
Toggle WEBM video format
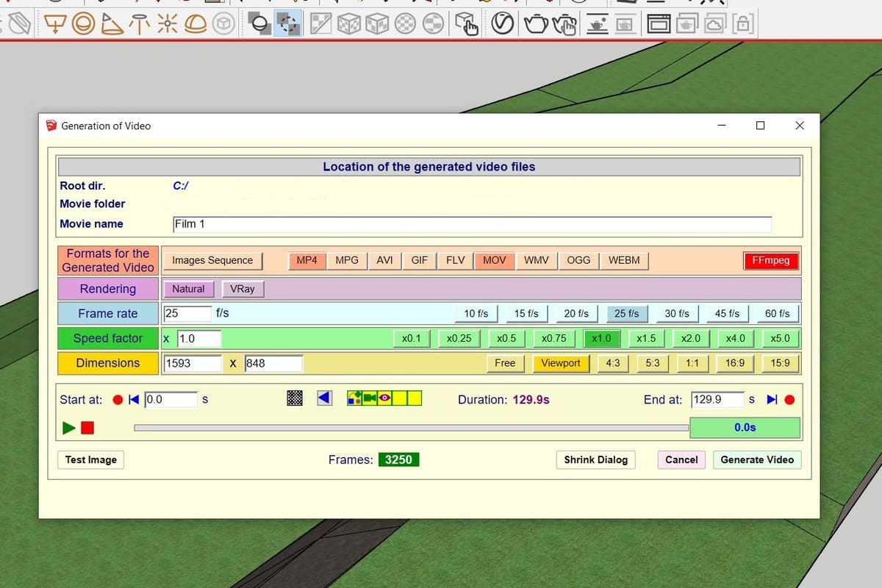[624, 260]
